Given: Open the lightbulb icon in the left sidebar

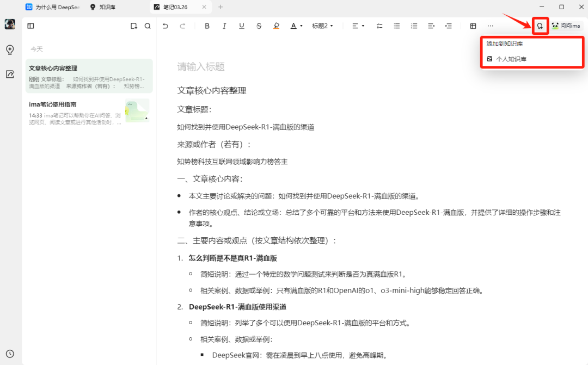Looking at the screenshot, I should click(x=10, y=50).
